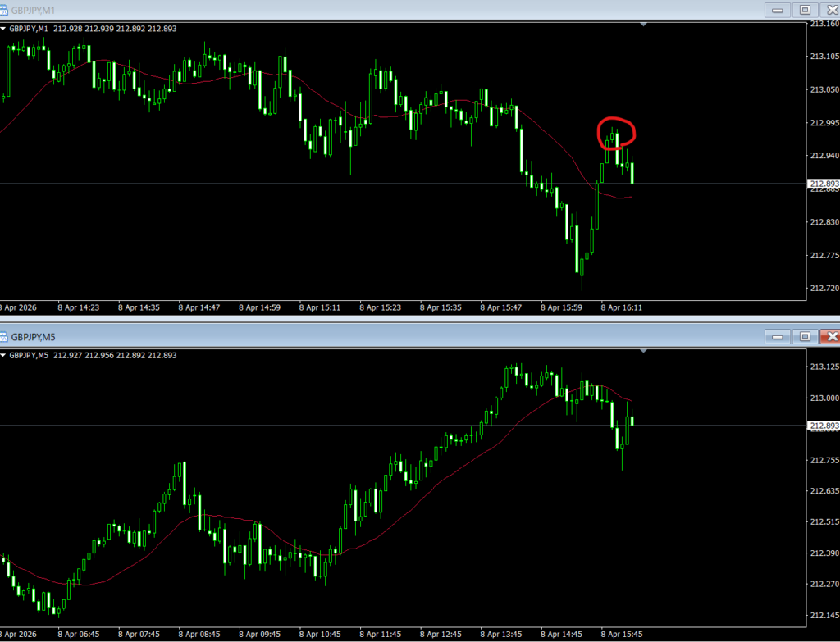The image size is (840, 642).
Task: Maximize the GBPJPY,M5 chart window
Action: 804,337
